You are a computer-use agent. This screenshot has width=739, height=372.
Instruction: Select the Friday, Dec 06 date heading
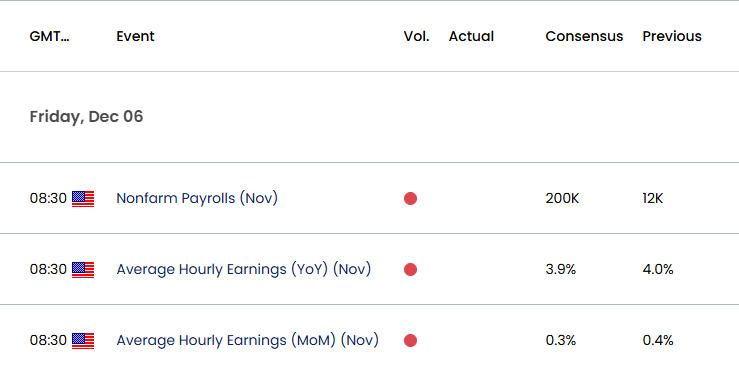86,116
